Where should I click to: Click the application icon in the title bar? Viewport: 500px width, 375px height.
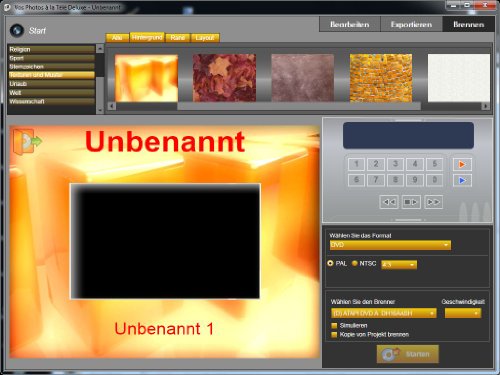pos(7,7)
